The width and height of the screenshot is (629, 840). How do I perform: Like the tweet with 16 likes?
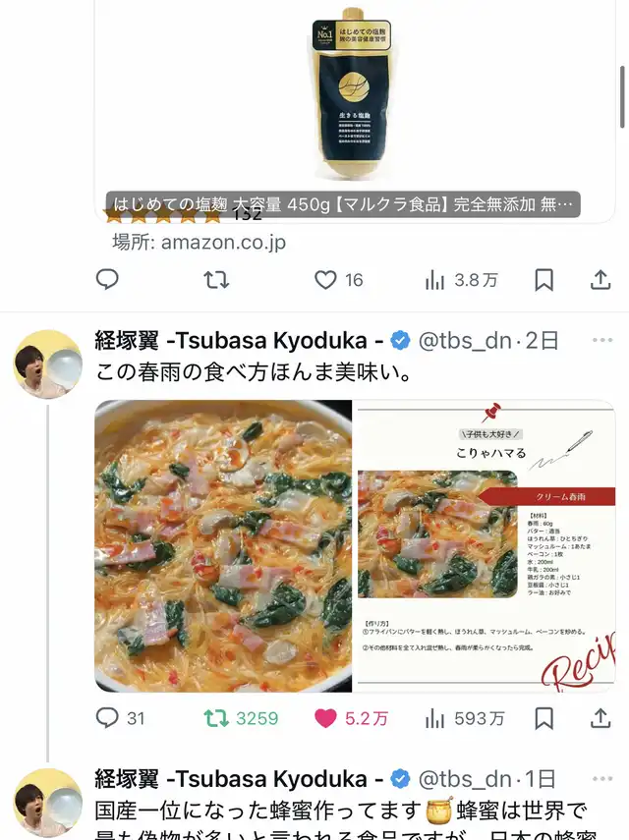pyautogui.click(x=338, y=280)
